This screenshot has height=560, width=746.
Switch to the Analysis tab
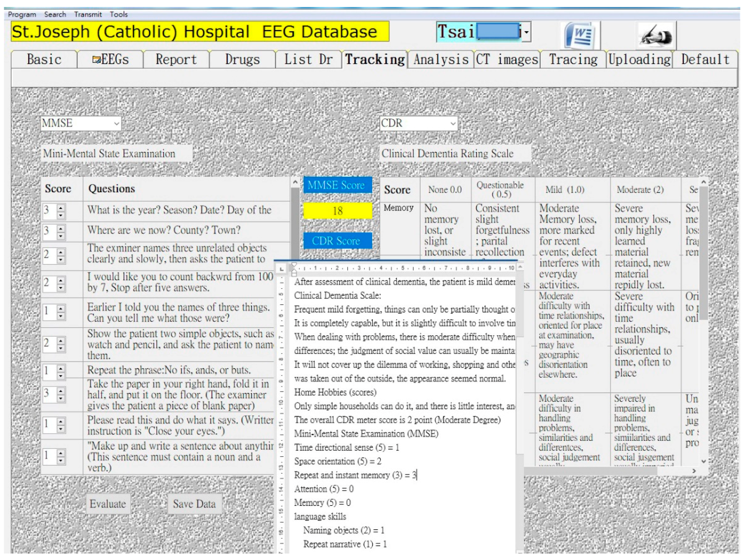(441, 60)
